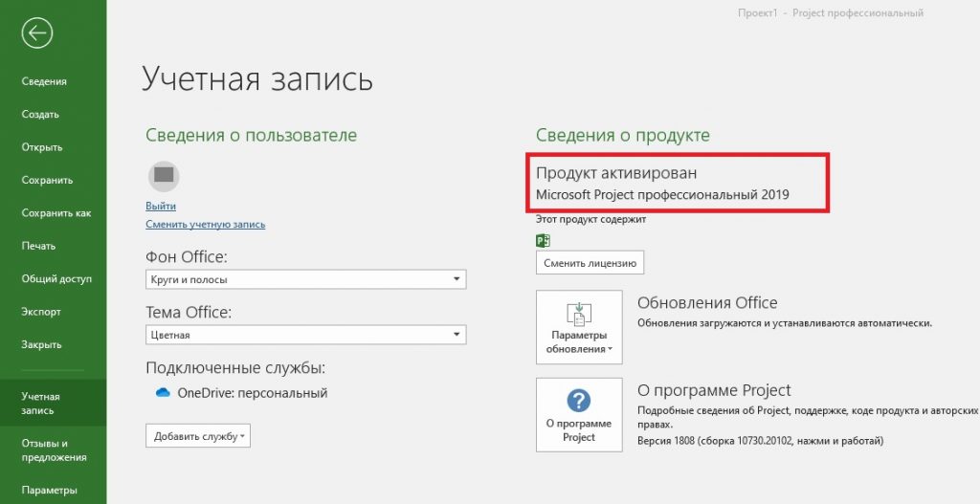Expand the Тема Office combo box
The image size is (980, 504).
click(305, 335)
